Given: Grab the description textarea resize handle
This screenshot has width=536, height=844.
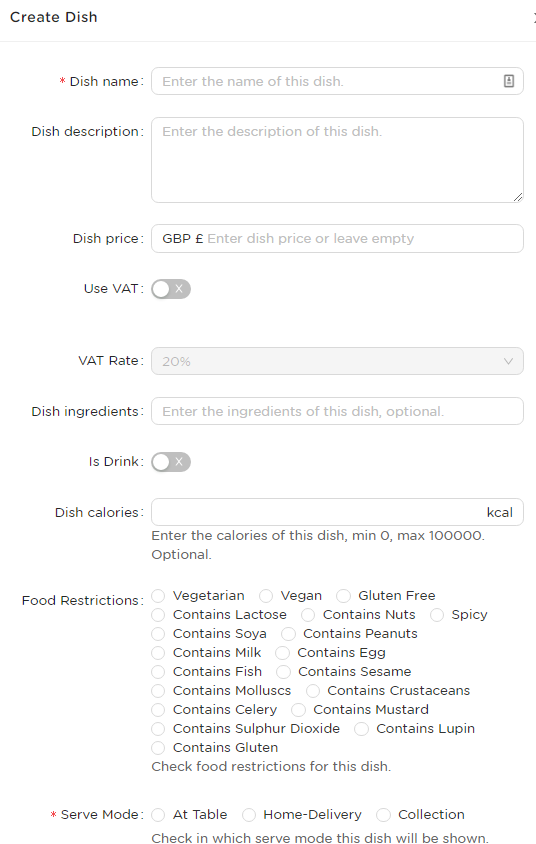Looking at the screenshot, I should (518, 197).
